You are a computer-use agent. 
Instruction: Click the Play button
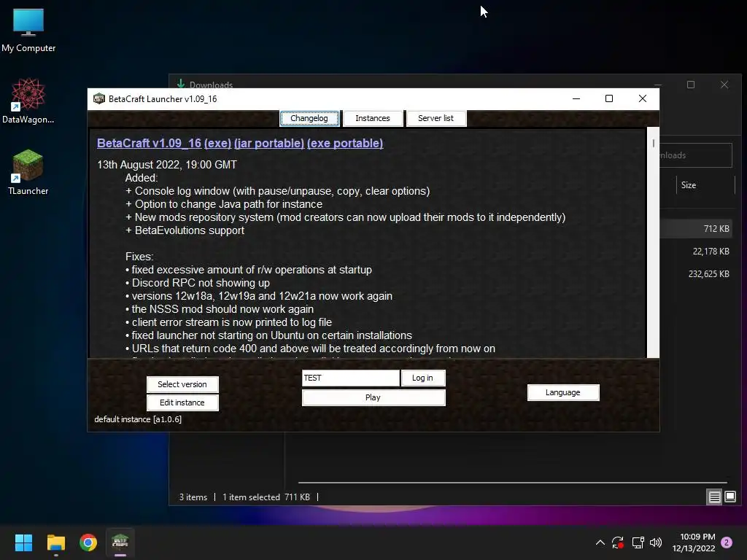point(373,397)
